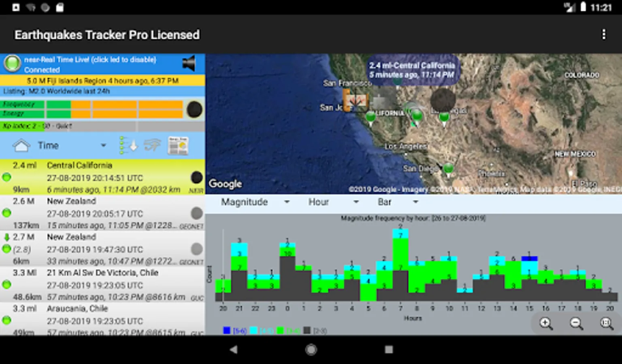Open the Kp Index Quiet bar

tap(102, 126)
